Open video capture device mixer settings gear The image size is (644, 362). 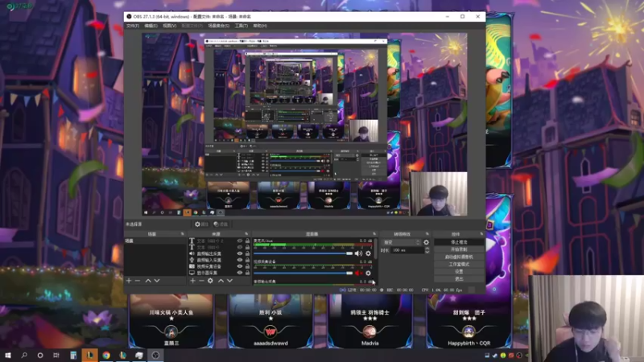point(369,273)
